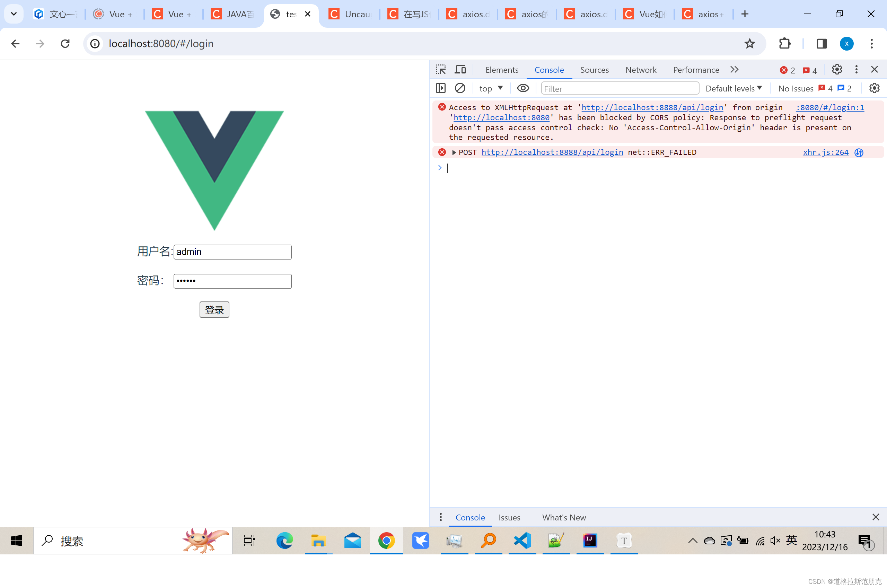This screenshot has width=887, height=588.
Task: Open File Explorer from the taskbar
Action: click(318, 541)
